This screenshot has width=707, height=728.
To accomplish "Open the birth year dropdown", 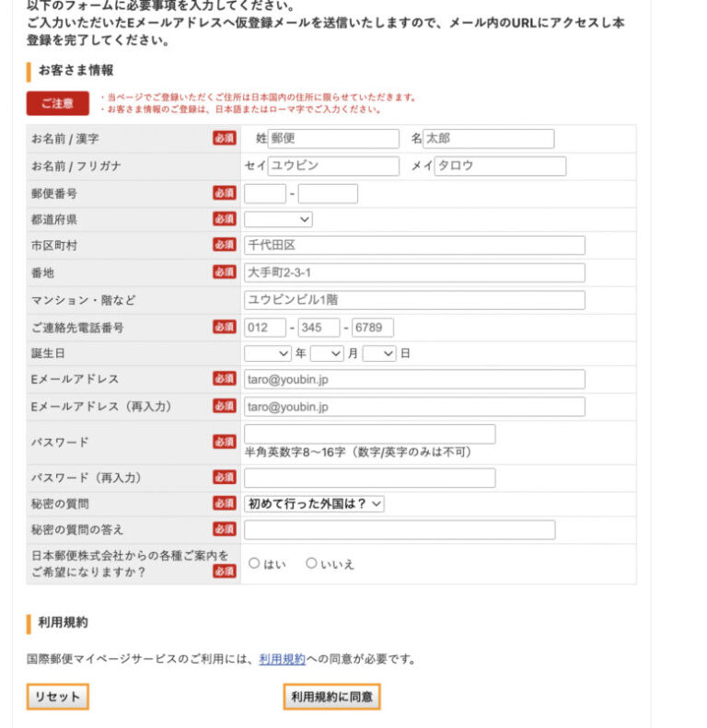I will point(268,352).
